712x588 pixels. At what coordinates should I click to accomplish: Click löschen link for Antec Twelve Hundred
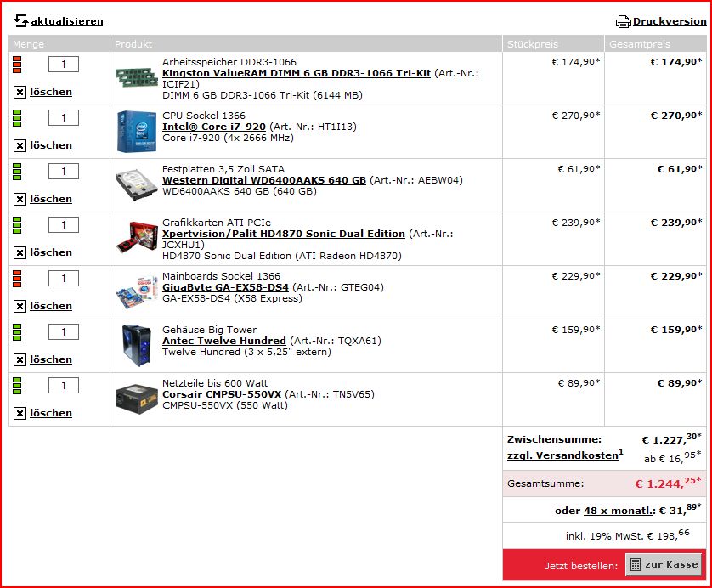point(51,360)
